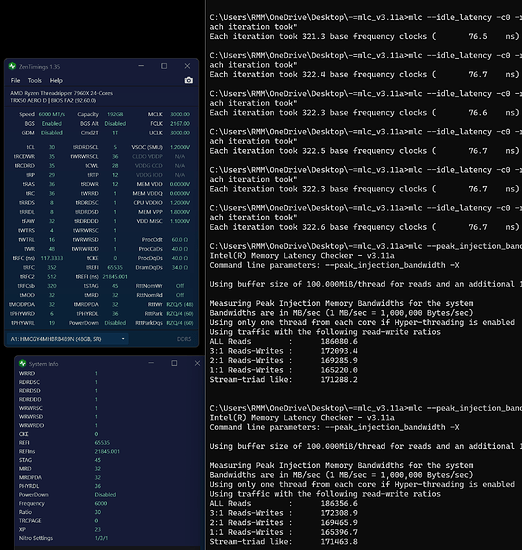The height and width of the screenshot is (550, 522).
Task: Minimize the ZenTimings window
Action: pyautogui.click(x=141, y=66)
